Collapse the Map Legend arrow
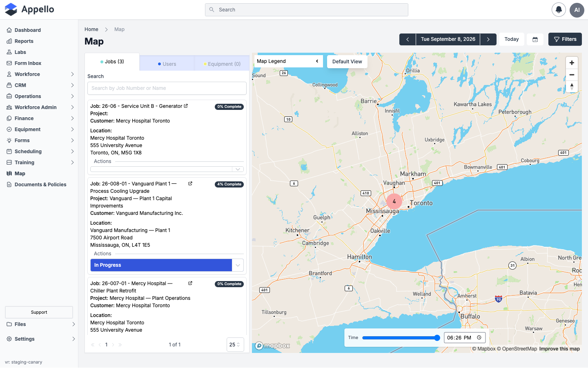This screenshot has width=588, height=375. [x=317, y=61]
